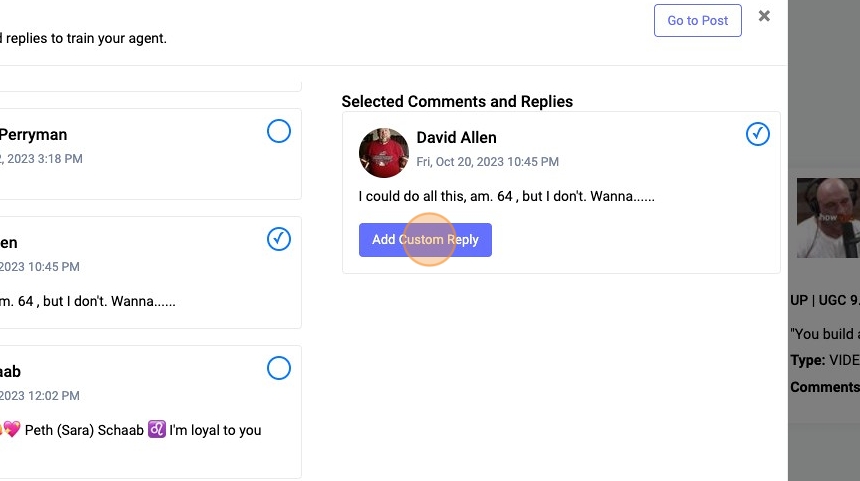
Task: Click the heart emoji in Schaab's comment
Action: click(9, 430)
